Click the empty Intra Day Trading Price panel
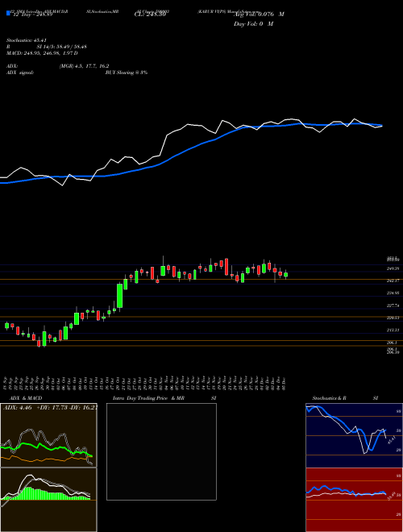 pos(161,451)
